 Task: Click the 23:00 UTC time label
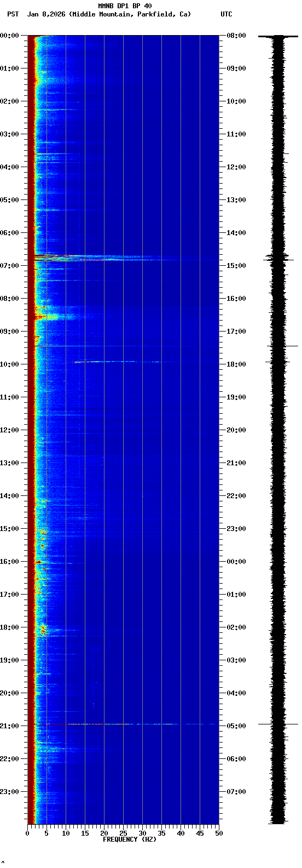click(x=236, y=529)
